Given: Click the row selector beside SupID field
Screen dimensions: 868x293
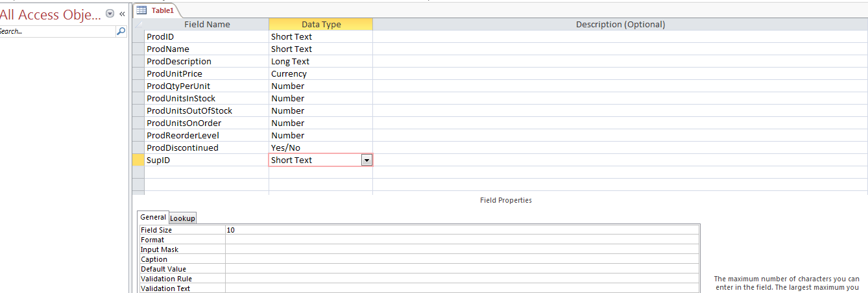Looking at the screenshot, I should 138,160.
